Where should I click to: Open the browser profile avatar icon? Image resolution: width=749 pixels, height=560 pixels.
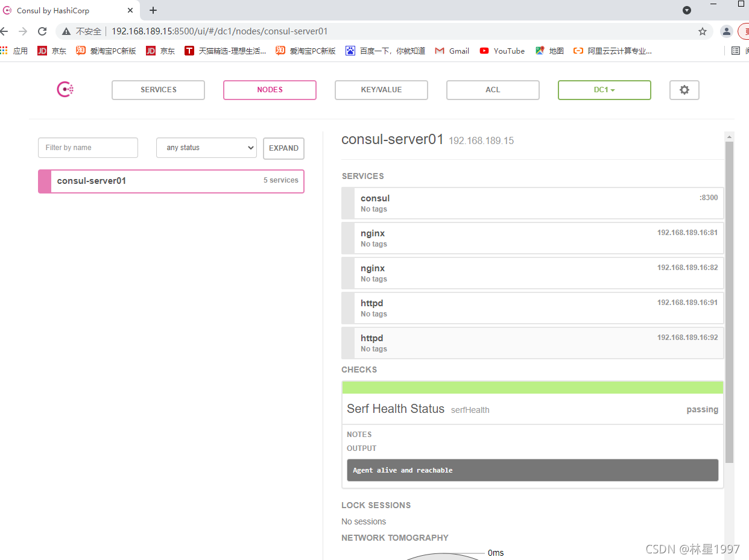pyautogui.click(x=727, y=31)
